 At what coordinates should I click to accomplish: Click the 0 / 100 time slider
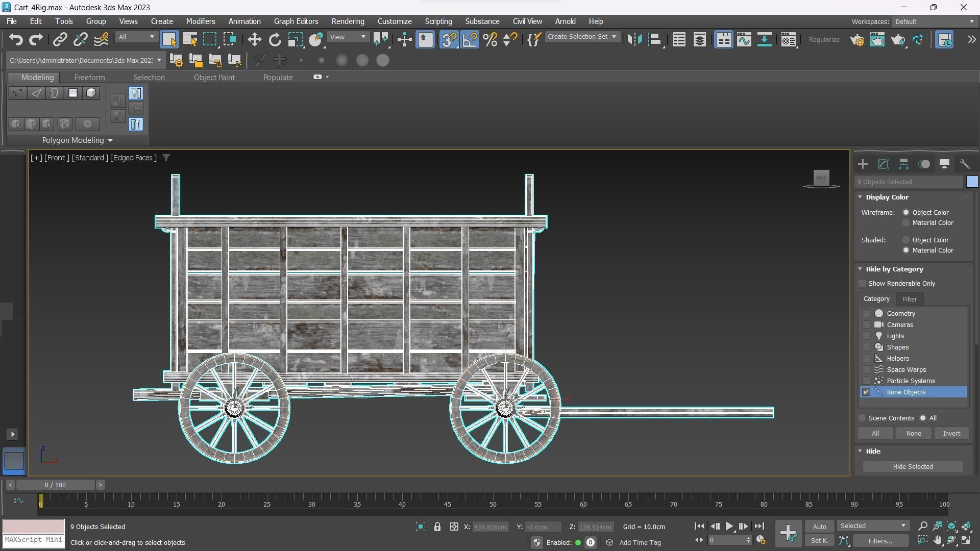tap(55, 485)
